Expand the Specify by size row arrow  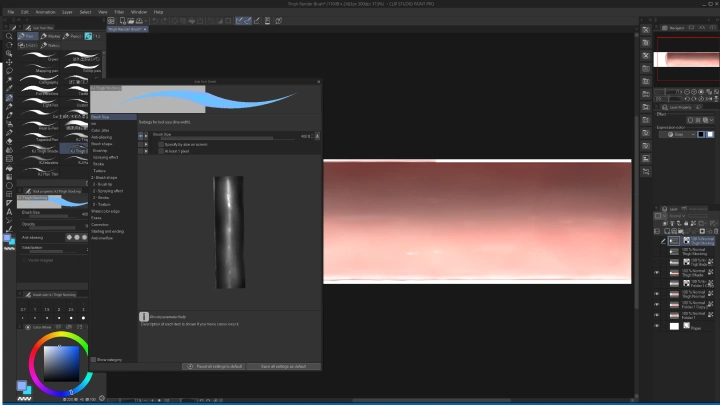point(146,144)
